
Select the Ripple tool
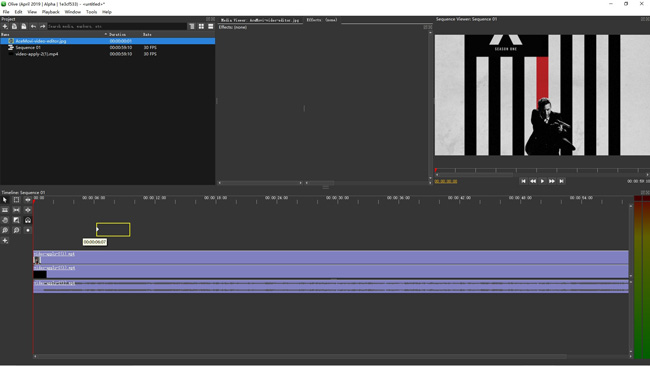pyautogui.click(x=28, y=200)
